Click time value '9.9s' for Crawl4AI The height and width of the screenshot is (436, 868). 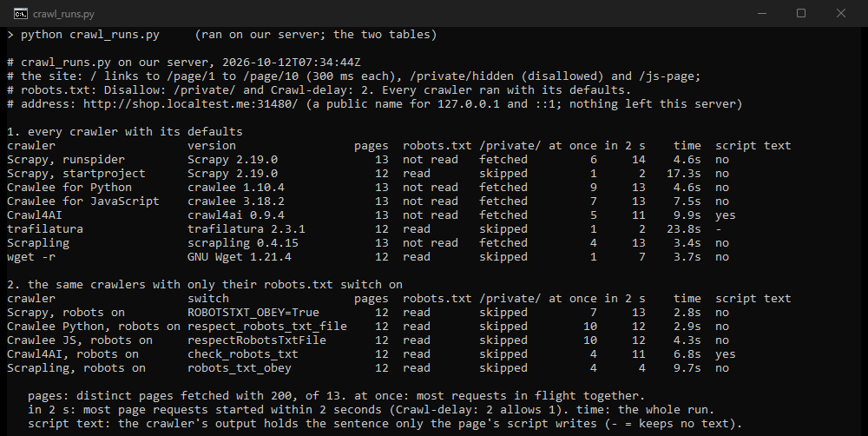(687, 215)
